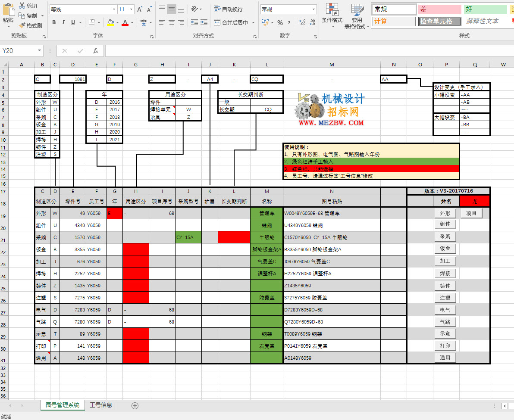Add a new sheet with plus icon
Image resolution: width=514 pixels, height=420 pixels.
[135, 406]
